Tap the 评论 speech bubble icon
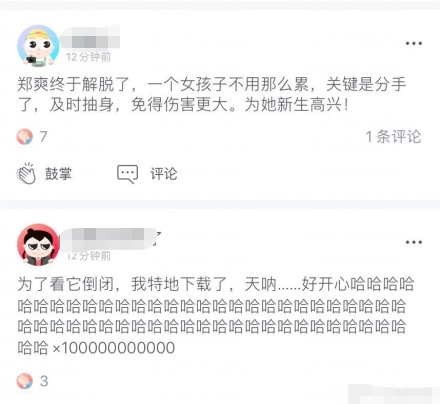The image size is (440, 404). 127,174
